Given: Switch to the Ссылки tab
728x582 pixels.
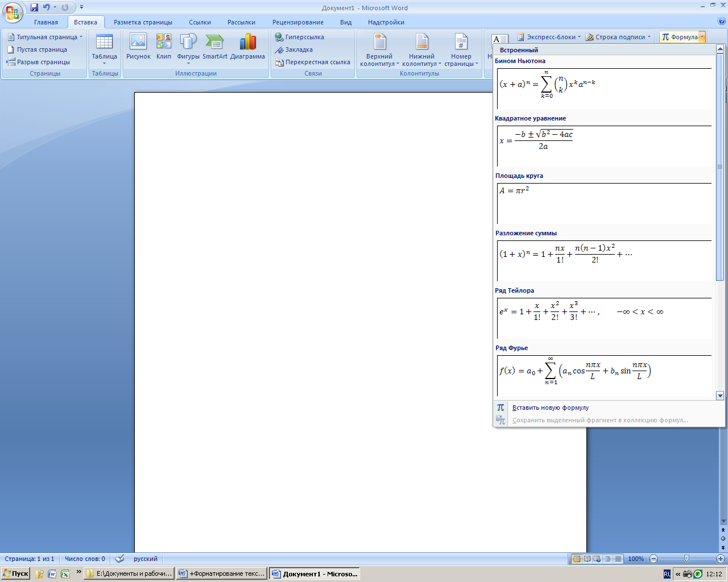Looking at the screenshot, I should pyautogui.click(x=200, y=22).
